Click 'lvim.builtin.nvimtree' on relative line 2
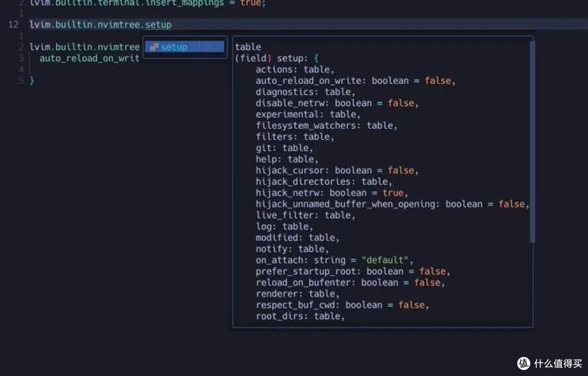 coord(84,47)
